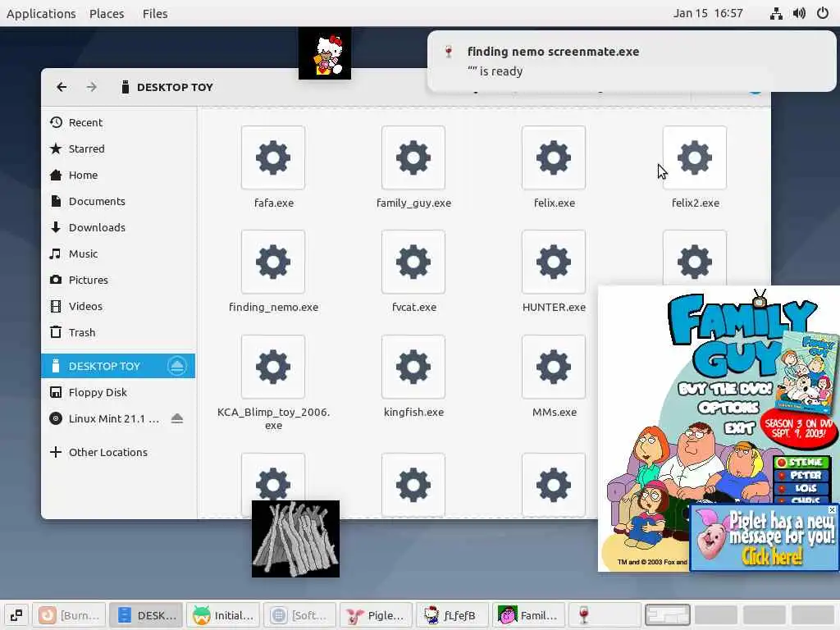840x630 pixels.
Task: Select the MMs.exe file icon
Action: 554,367
